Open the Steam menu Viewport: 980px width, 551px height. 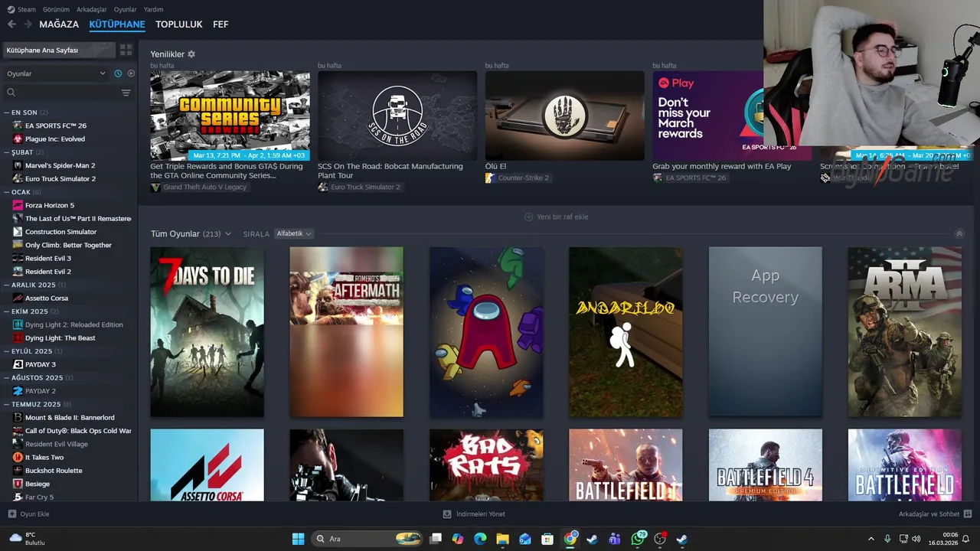click(x=22, y=9)
